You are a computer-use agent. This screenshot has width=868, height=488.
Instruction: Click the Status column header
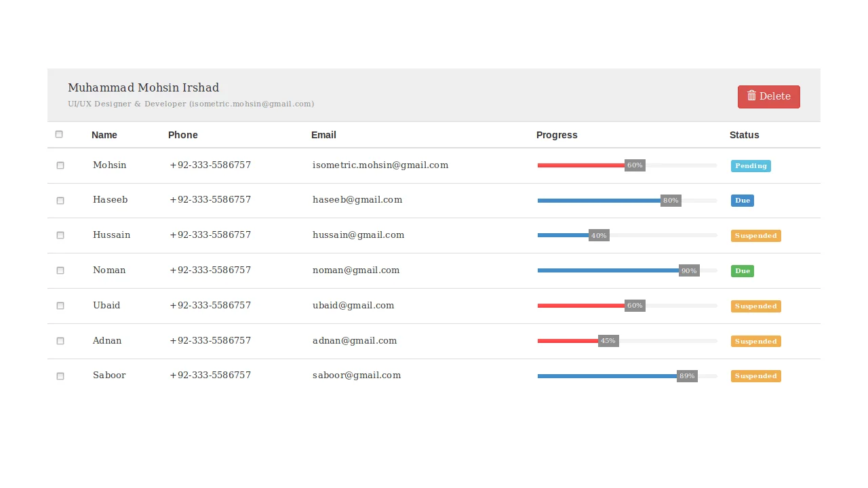[x=744, y=135]
